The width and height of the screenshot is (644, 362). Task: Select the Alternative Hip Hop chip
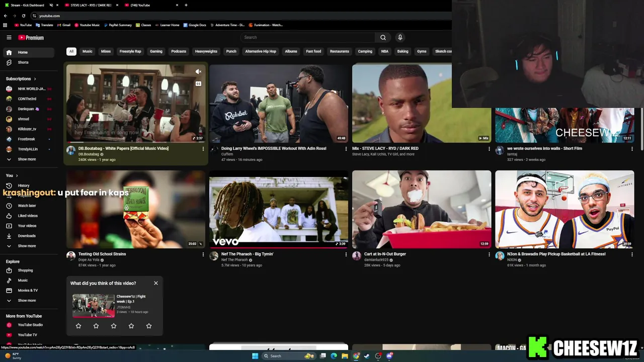pos(261,51)
